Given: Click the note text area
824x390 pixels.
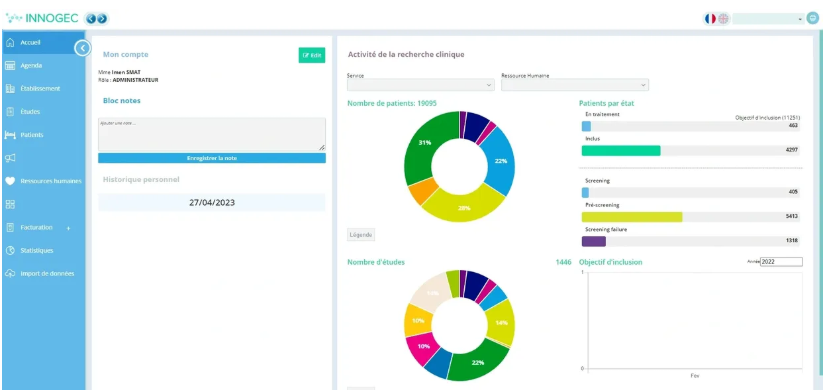Looking at the screenshot, I should [212, 135].
